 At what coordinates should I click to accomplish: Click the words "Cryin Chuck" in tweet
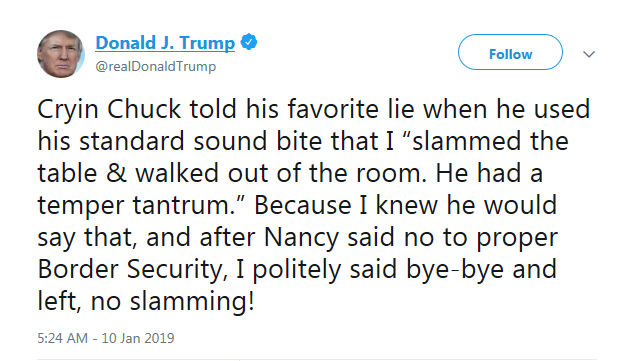[x=109, y=110]
